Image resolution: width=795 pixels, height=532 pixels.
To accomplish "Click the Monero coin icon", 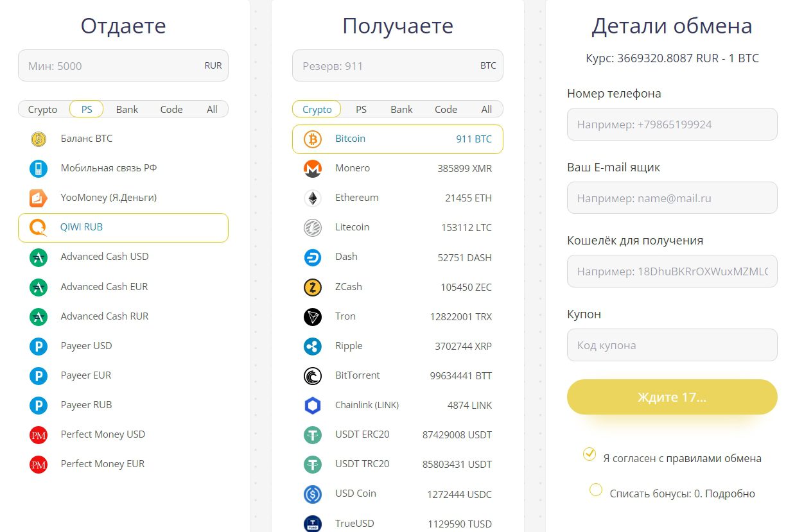I will pos(313,169).
